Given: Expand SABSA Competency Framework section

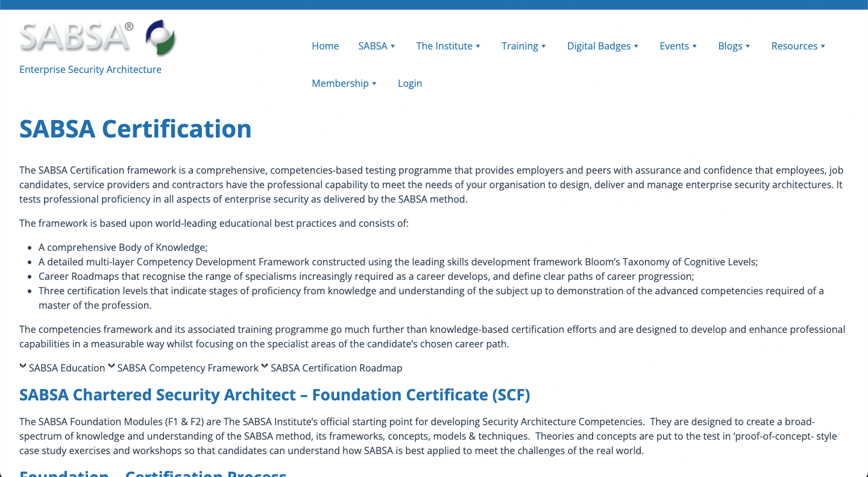Looking at the screenshot, I should [x=183, y=368].
